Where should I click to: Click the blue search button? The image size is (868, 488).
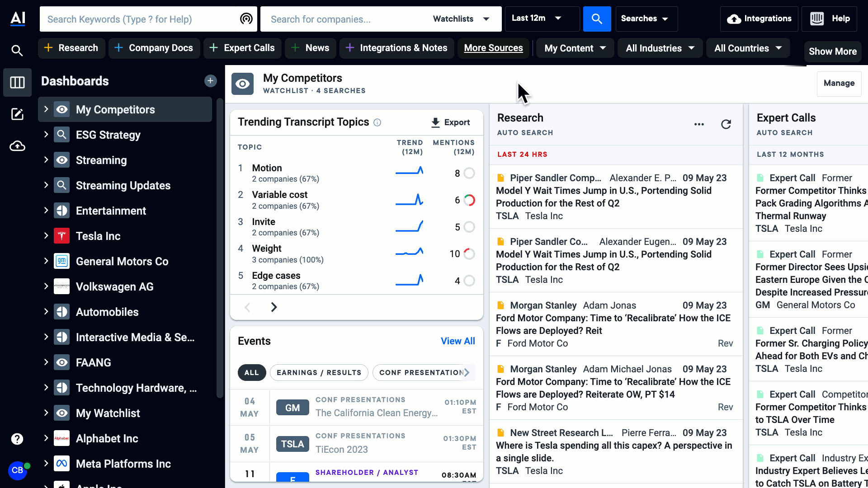click(597, 19)
